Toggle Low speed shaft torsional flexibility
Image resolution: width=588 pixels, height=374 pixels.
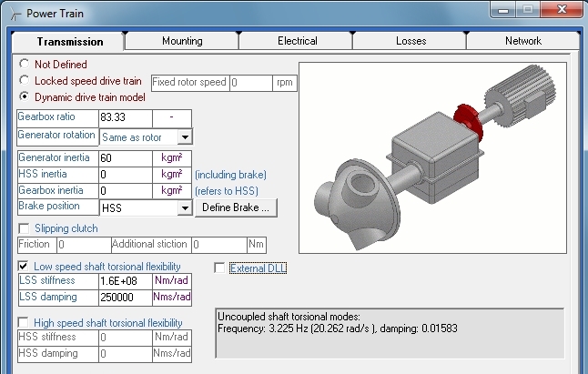pyautogui.click(x=24, y=266)
